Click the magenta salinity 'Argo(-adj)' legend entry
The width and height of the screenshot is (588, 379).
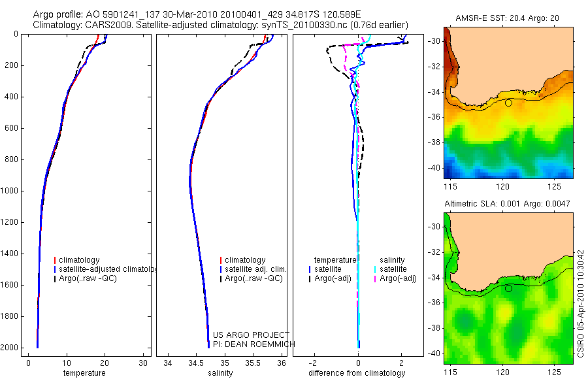[395, 278]
